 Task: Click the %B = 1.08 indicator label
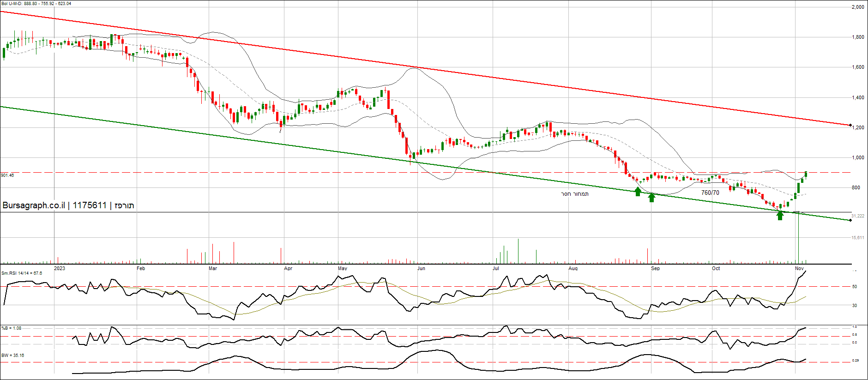[12, 328]
